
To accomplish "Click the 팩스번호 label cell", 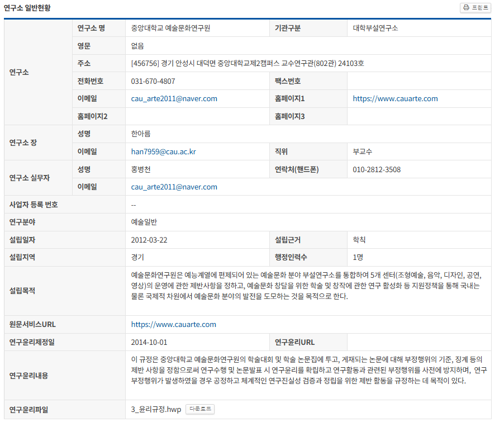I will (308, 81).
